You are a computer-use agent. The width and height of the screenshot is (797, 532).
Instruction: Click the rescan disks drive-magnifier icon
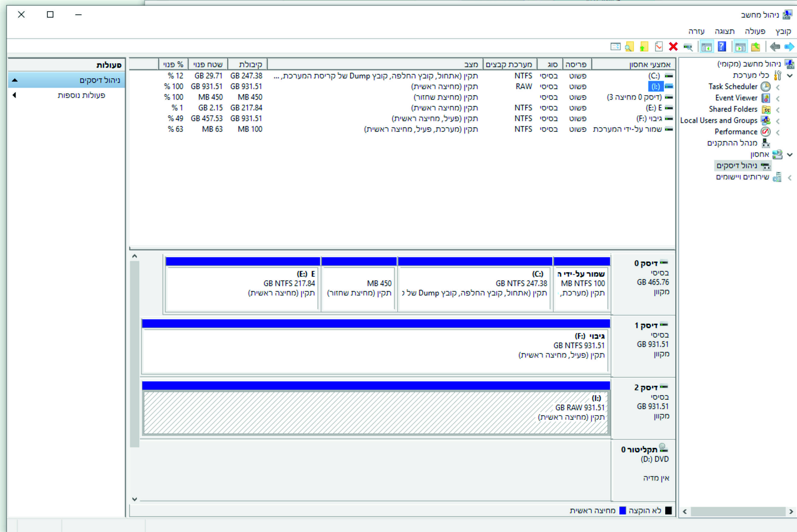click(688, 46)
